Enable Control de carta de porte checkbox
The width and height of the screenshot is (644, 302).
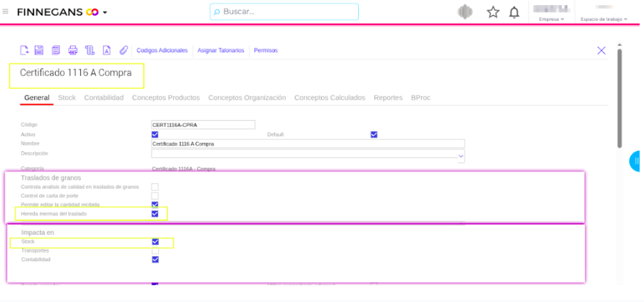click(x=155, y=196)
